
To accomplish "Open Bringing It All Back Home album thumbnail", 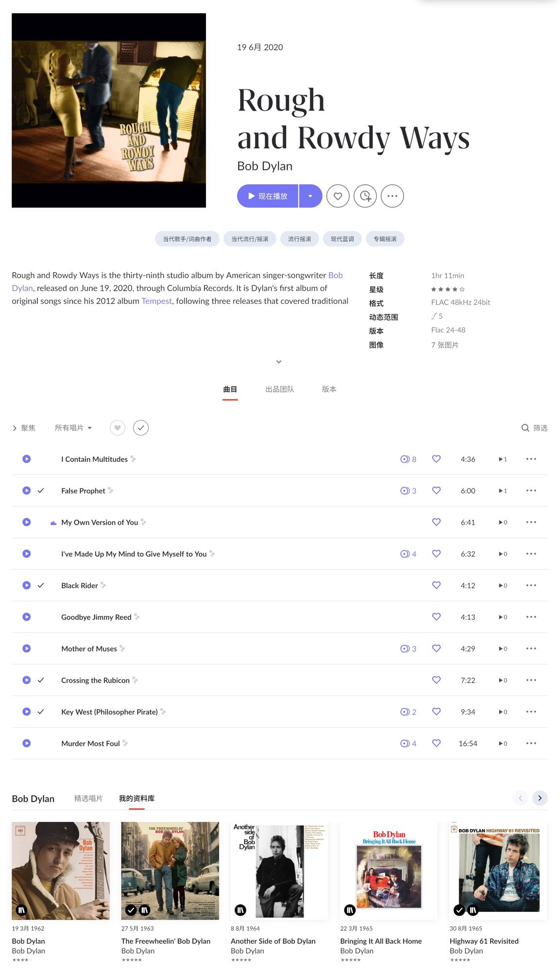I will click(389, 871).
